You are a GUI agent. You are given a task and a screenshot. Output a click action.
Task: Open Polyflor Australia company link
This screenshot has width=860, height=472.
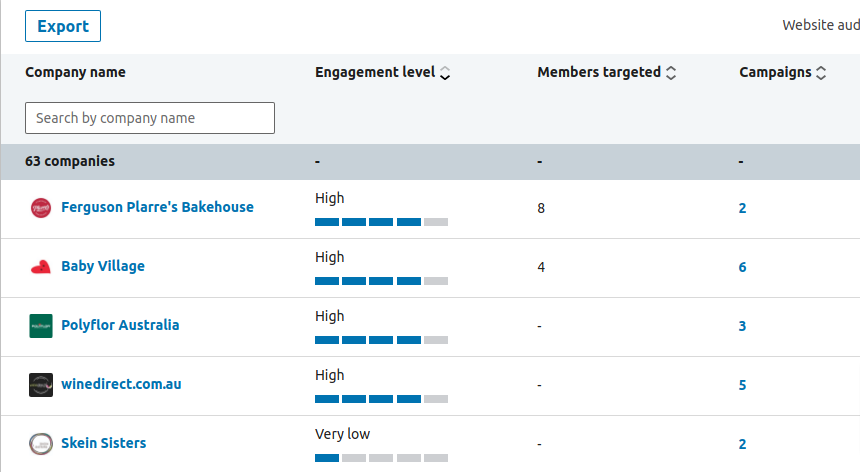[x=120, y=325]
